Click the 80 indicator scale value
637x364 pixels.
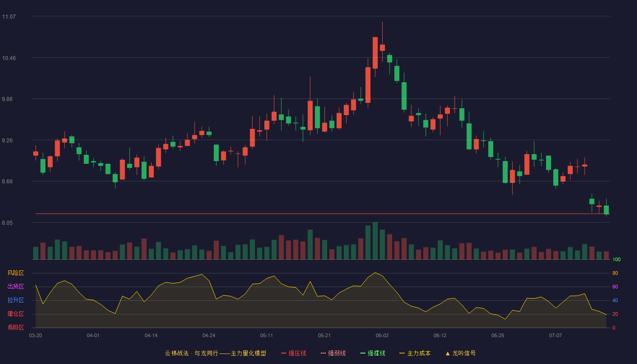tap(615, 273)
